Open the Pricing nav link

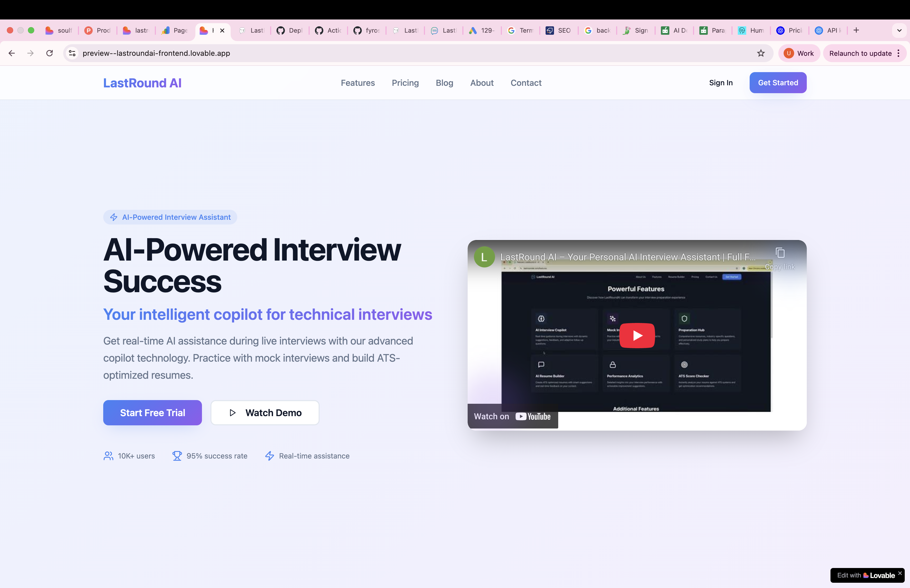click(x=405, y=83)
